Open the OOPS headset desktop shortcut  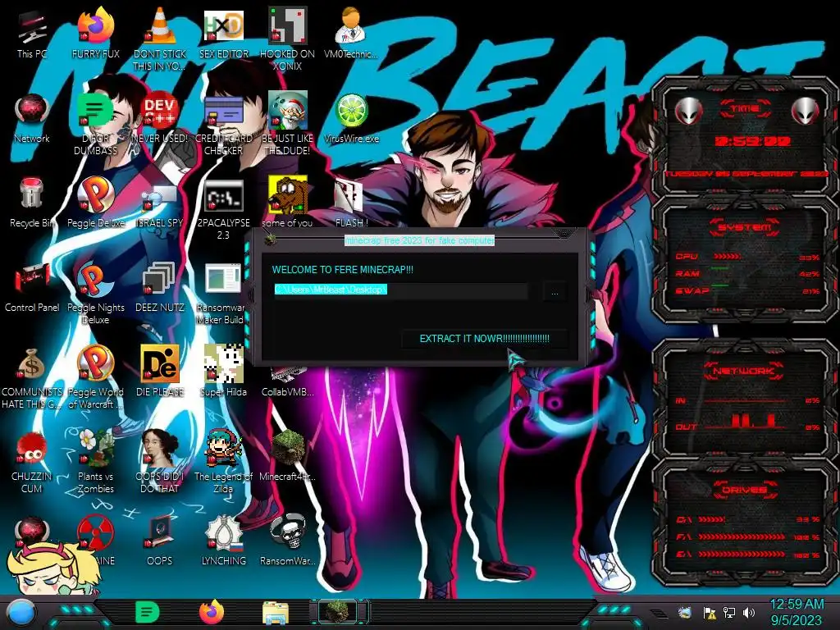pyautogui.click(x=160, y=540)
